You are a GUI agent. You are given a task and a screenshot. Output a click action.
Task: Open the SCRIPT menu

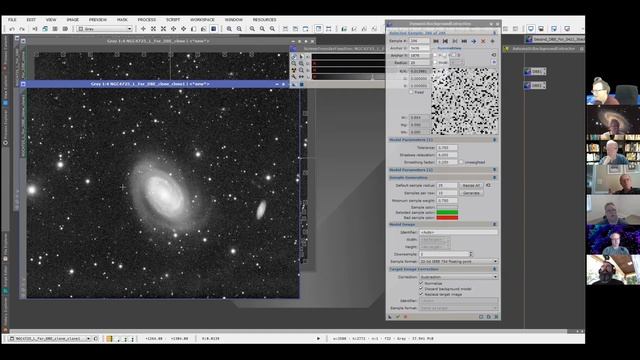click(x=173, y=20)
